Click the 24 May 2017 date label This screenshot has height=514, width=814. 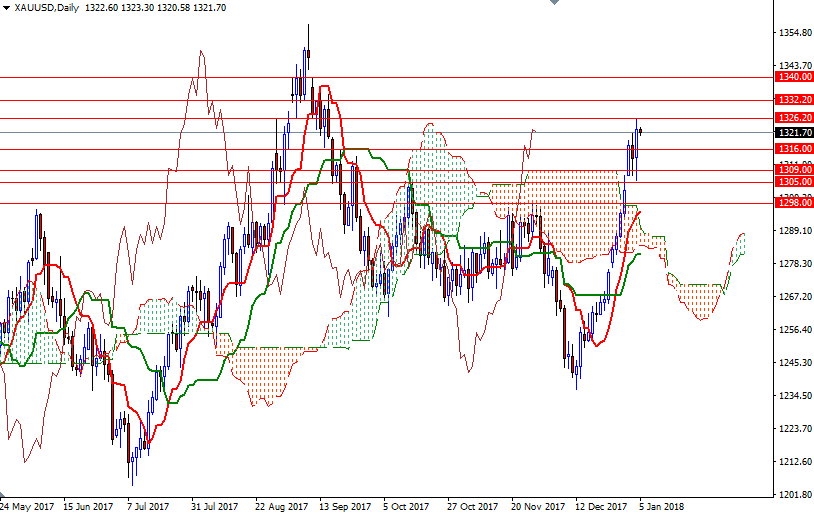pyautogui.click(x=28, y=506)
